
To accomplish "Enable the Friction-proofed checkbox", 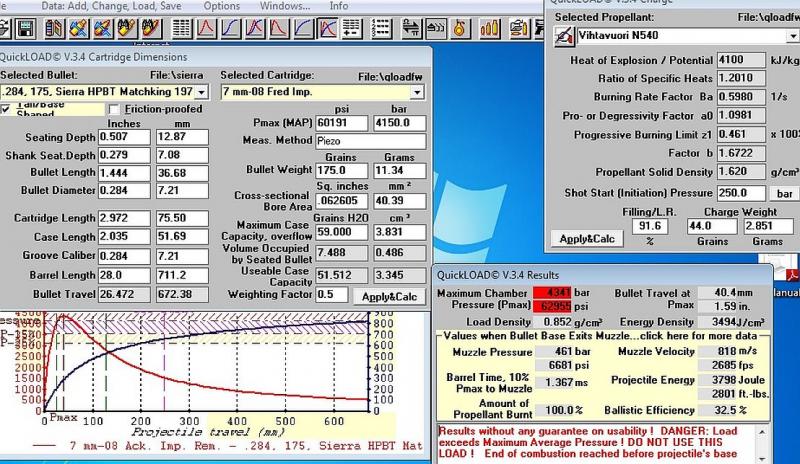I will click(x=114, y=109).
